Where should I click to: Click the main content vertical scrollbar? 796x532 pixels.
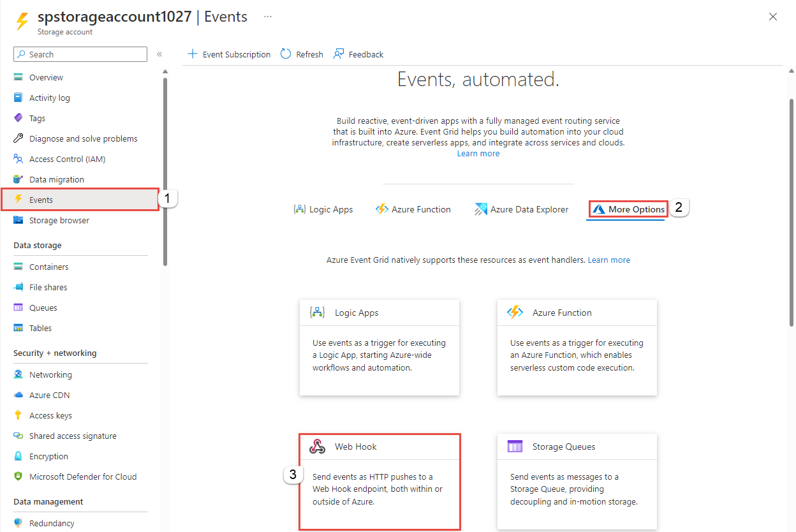(792, 214)
